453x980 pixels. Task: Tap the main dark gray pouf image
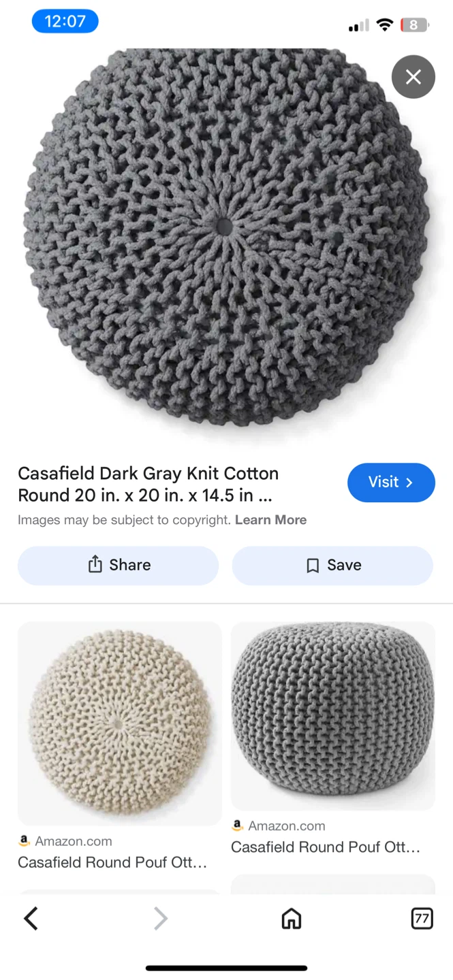tap(227, 238)
